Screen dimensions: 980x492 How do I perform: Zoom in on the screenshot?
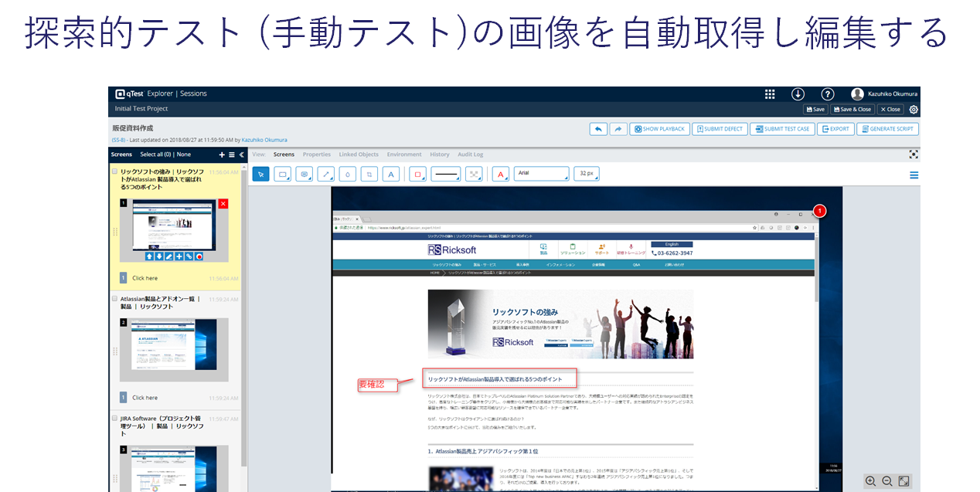[871, 480]
